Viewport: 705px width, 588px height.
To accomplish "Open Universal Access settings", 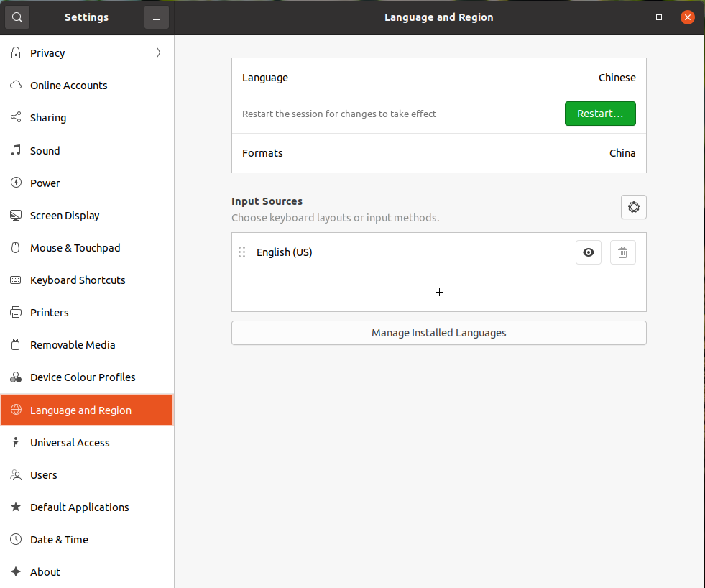I will pyautogui.click(x=87, y=442).
